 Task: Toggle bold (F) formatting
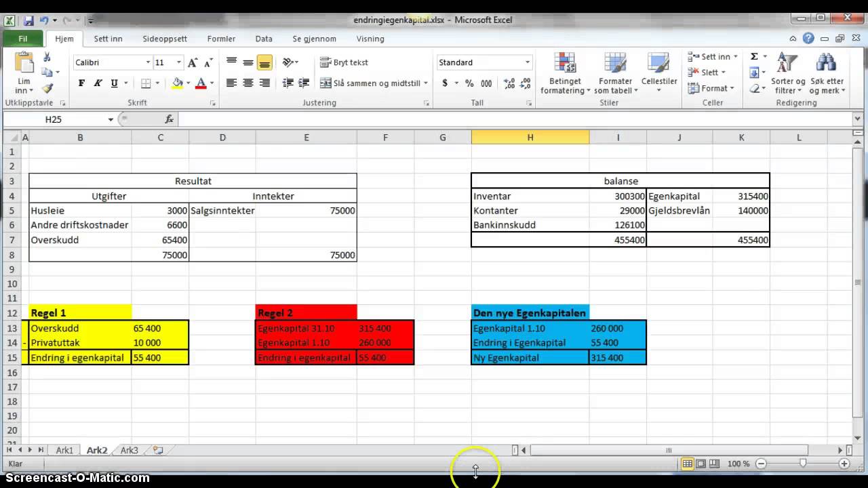click(81, 83)
